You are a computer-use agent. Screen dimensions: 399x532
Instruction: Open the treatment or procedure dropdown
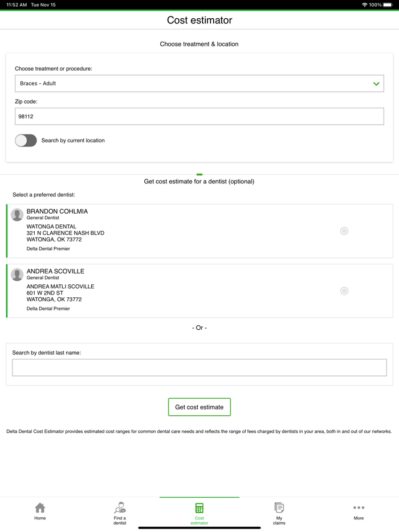[x=199, y=83]
